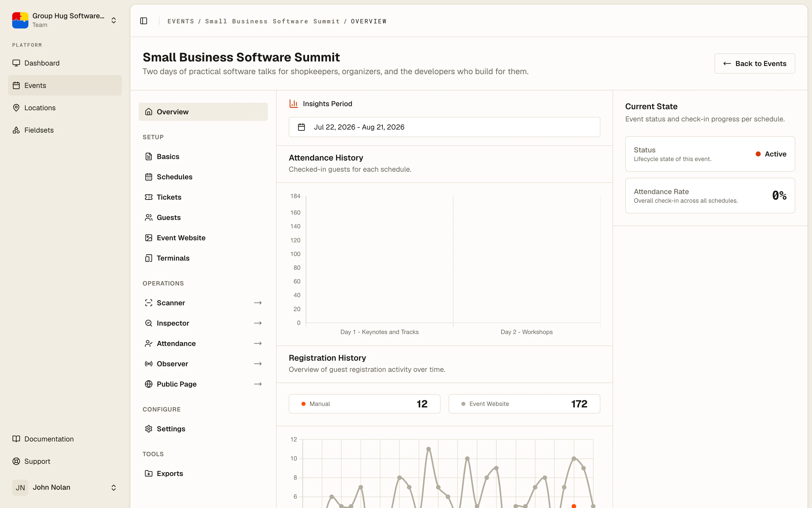Click the calendar icon in date range field
Screen dimensions: 812x508
pyautogui.click(x=301, y=127)
